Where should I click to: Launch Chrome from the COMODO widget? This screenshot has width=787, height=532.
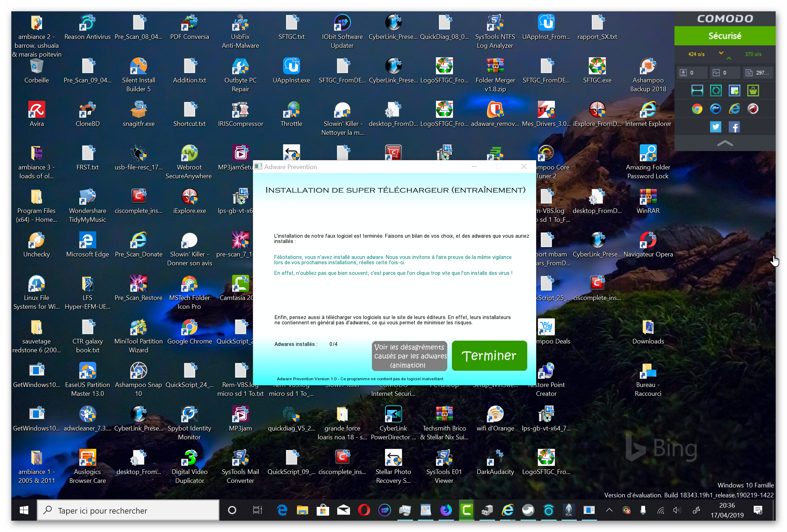[697, 109]
